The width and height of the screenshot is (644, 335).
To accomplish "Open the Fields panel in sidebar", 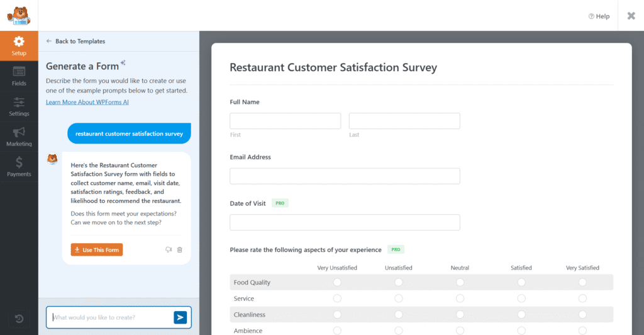I will point(19,76).
